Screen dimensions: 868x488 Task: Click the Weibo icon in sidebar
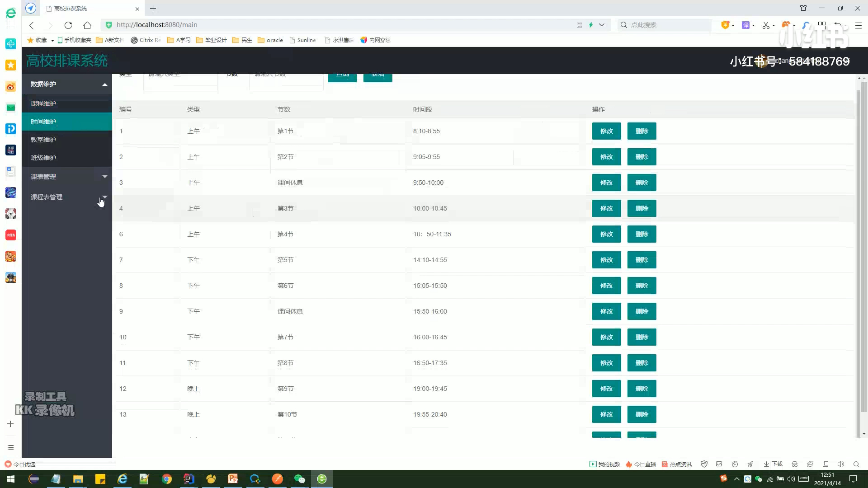point(11,86)
